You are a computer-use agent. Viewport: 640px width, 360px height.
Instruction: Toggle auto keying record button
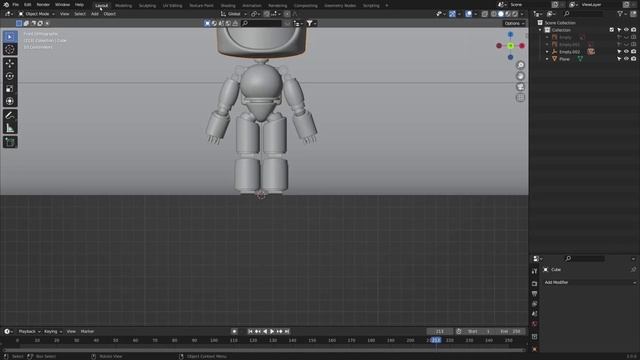(234, 331)
